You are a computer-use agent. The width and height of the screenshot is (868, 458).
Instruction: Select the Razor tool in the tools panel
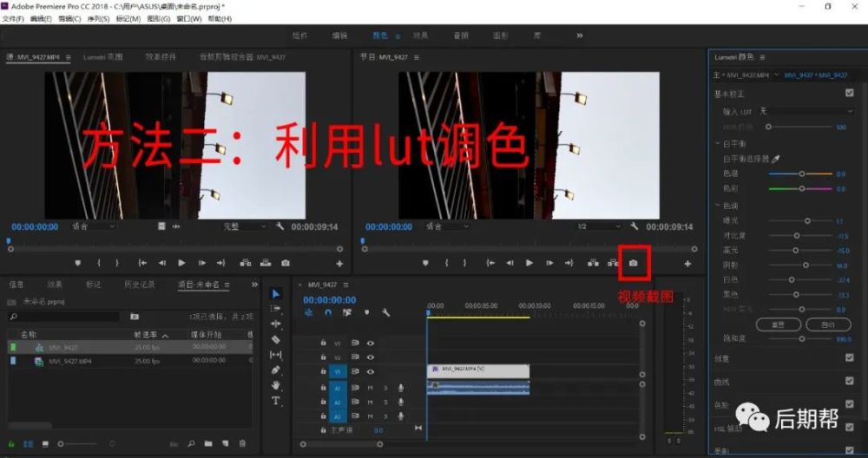276,339
